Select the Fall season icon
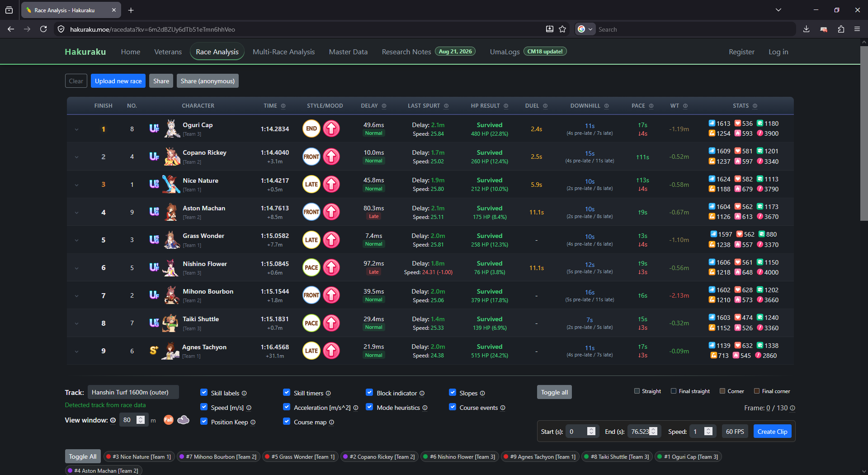Image resolution: width=868 pixels, height=475 pixels. point(169,420)
